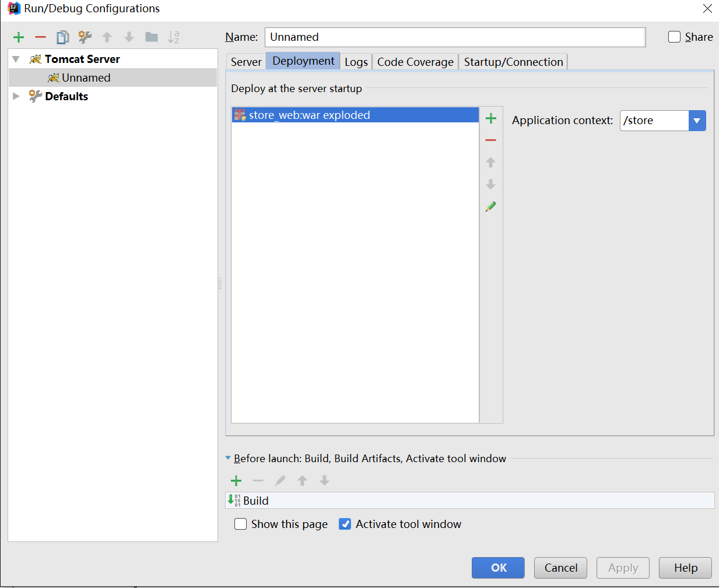The image size is (719, 588).
Task: Confirm with the OK button
Action: click(x=499, y=568)
